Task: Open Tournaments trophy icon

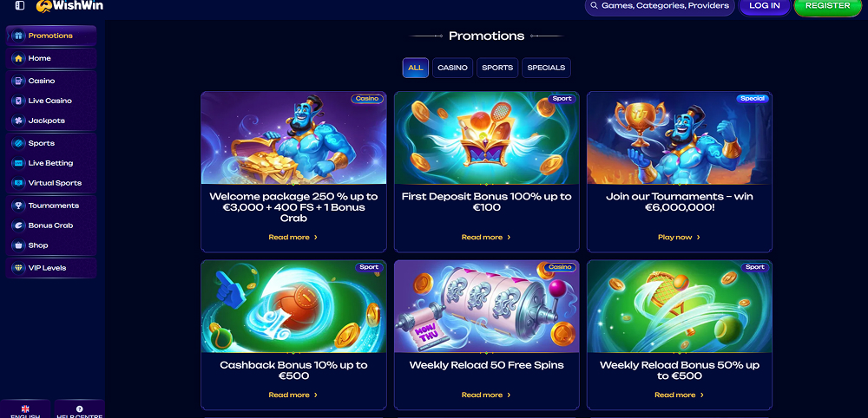Action: click(x=19, y=206)
